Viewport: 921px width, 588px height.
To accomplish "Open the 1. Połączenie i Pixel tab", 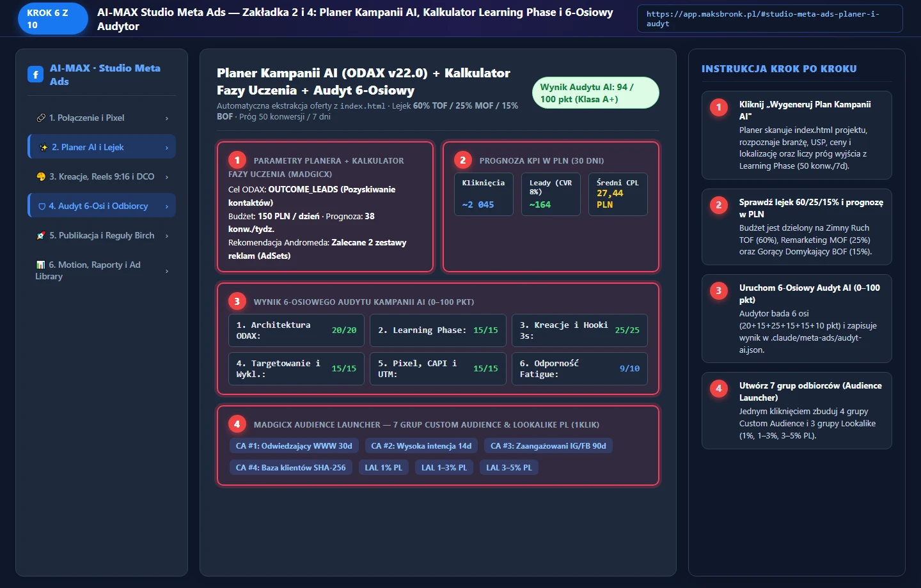I will pyautogui.click(x=102, y=118).
